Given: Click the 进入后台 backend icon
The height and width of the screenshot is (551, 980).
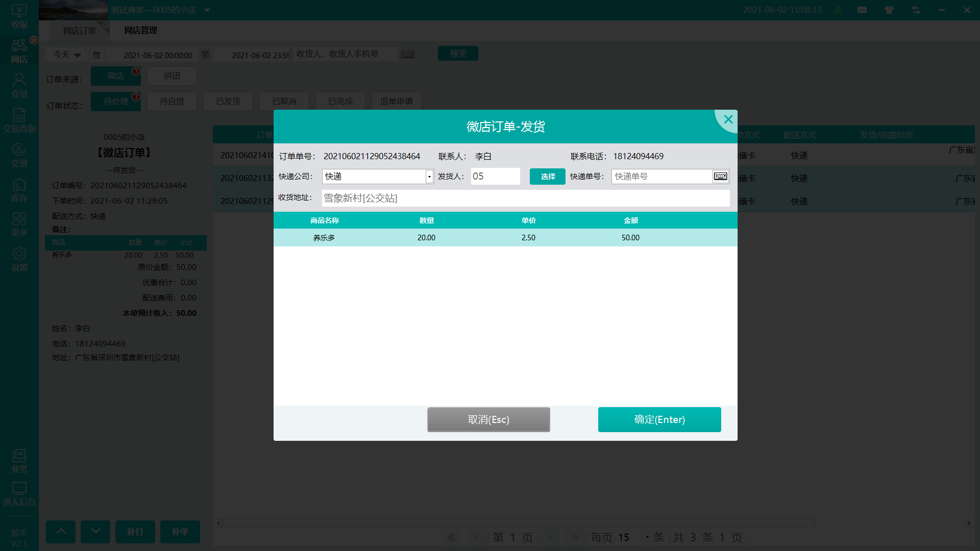Looking at the screenshot, I should 19,494.
